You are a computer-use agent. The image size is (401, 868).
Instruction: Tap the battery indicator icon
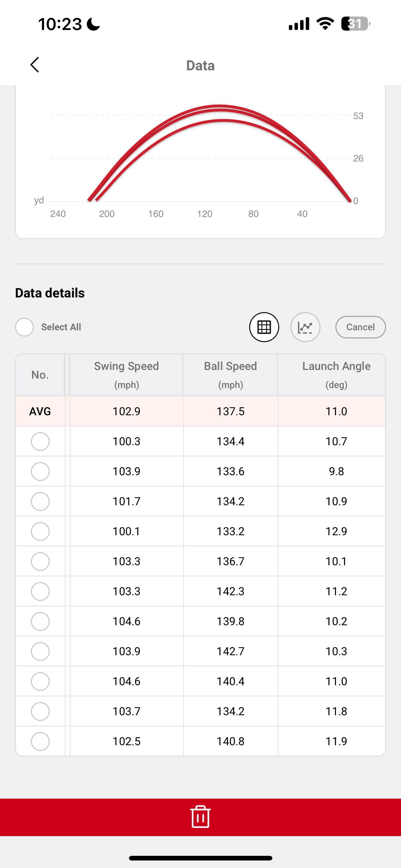(355, 23)
